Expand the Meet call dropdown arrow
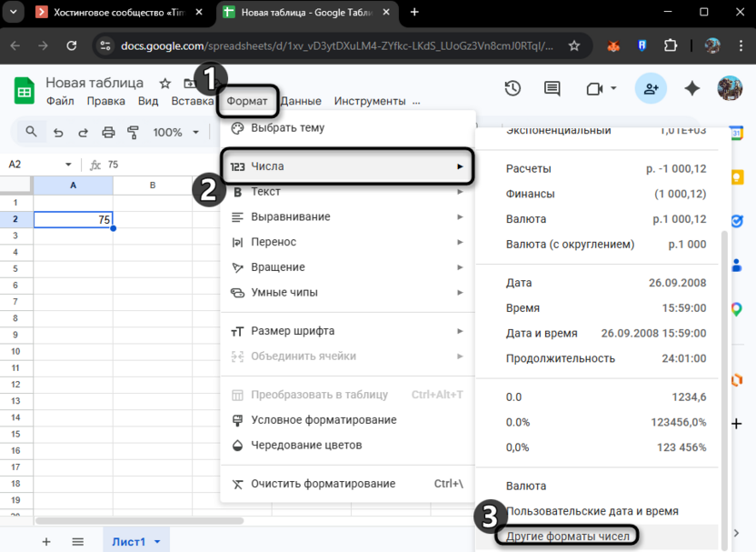Screen dimensions: 756x552 click(613, 88)
